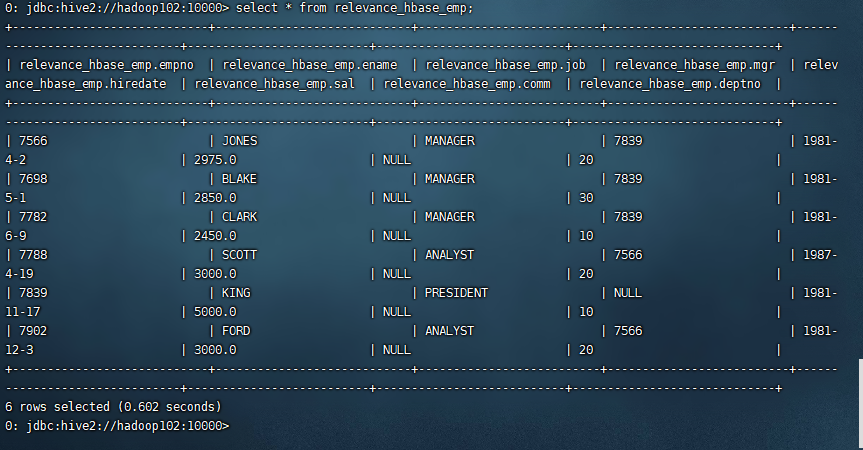Click ANALYST in the FORD row
Screen dimensions: 863x450
tap(450, 331)
